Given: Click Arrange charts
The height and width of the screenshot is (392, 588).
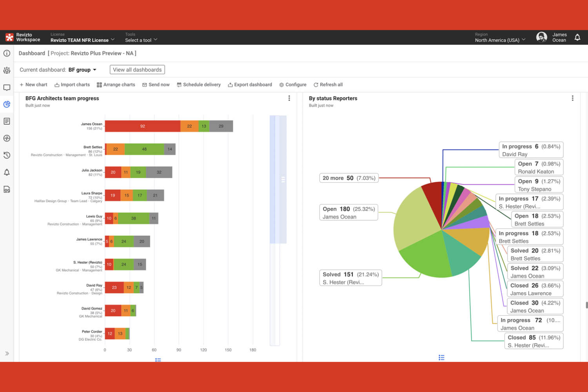Looking at the screenshot, I should [x=116, y=85].
